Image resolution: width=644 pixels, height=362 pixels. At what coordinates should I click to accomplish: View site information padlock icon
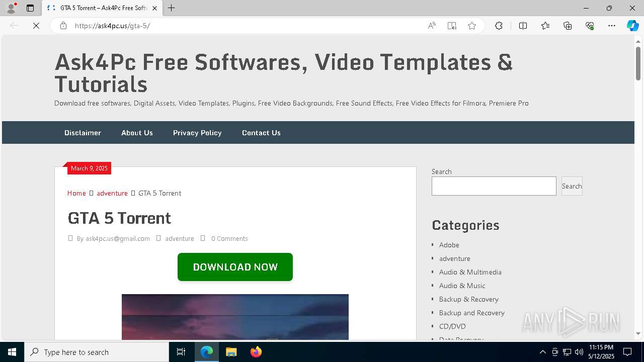click(x=63, y=26)
